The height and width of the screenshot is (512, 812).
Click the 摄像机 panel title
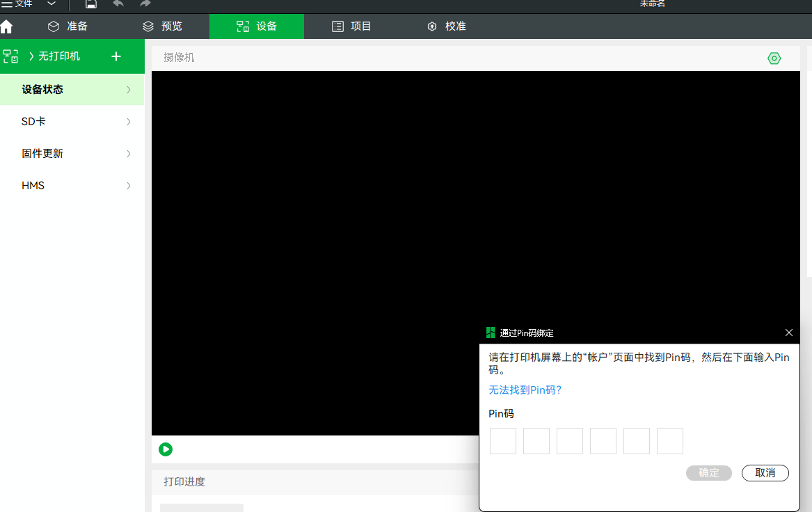coord(180,58)
